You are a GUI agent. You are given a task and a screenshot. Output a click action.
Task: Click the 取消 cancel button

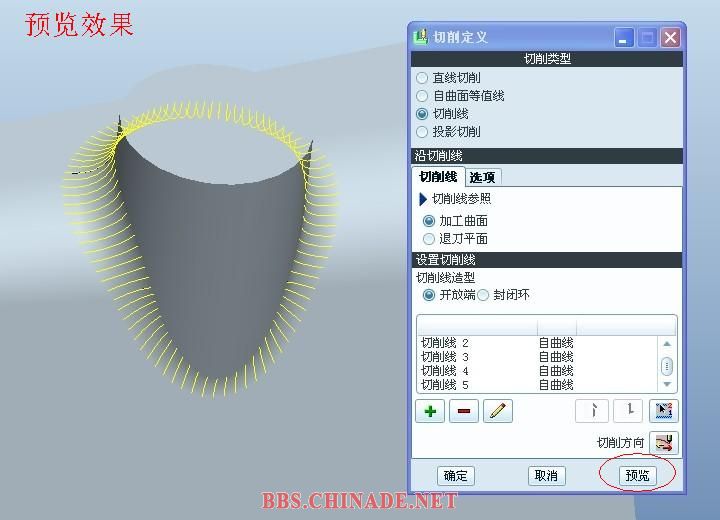546,475
